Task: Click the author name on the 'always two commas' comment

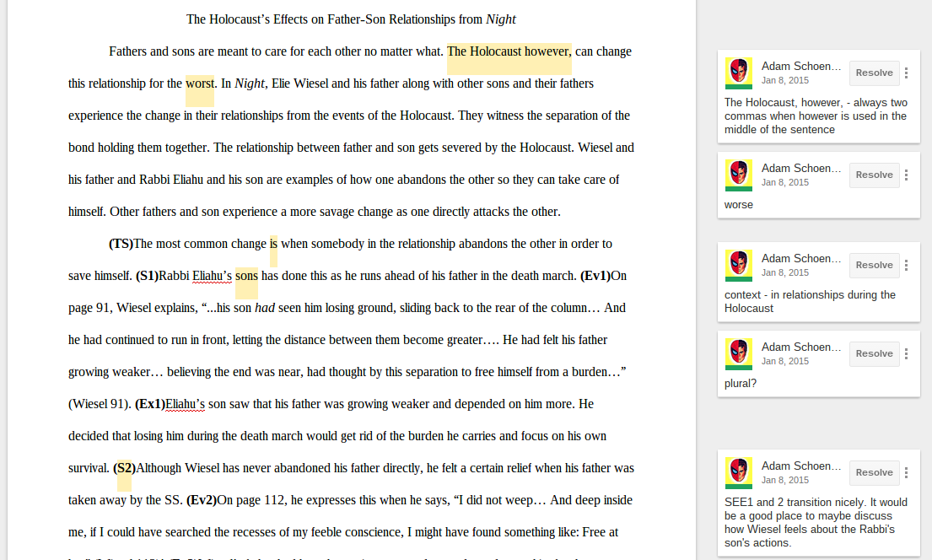Action: [801, 66]
